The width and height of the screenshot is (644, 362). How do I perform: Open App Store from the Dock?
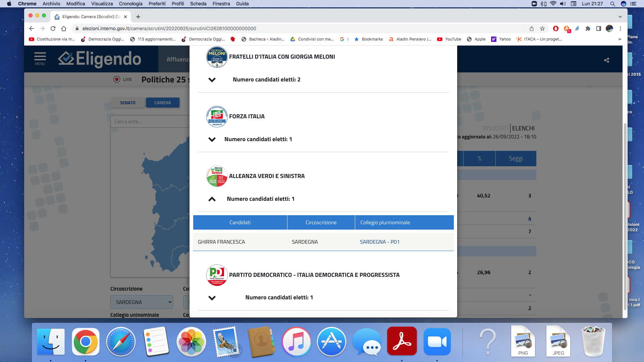[x=331, y=342]
